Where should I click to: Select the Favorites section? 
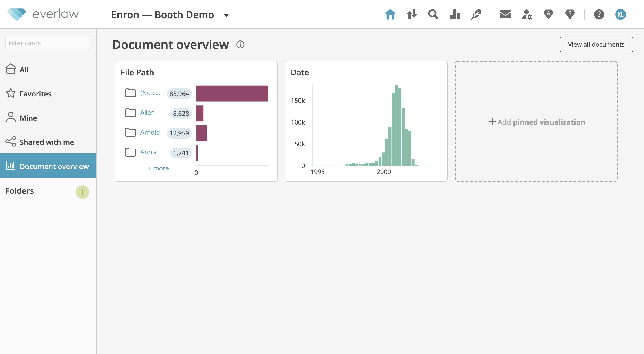tap(48, 94)
